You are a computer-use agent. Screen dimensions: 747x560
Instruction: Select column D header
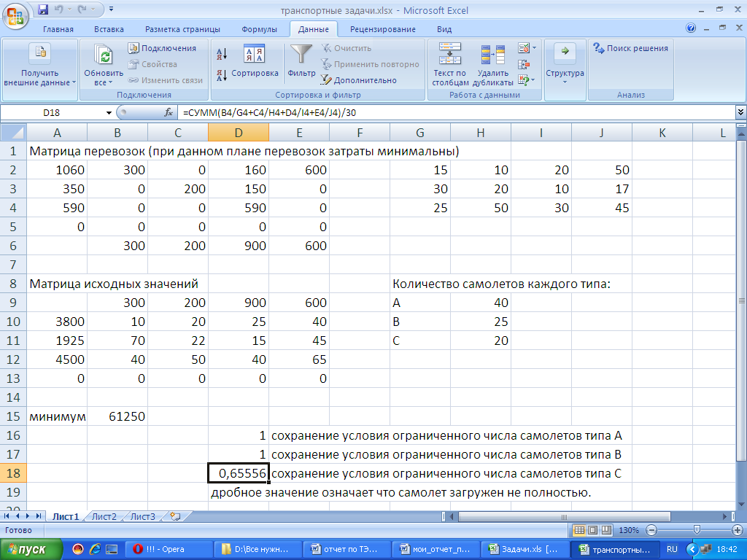click(239, 133)
